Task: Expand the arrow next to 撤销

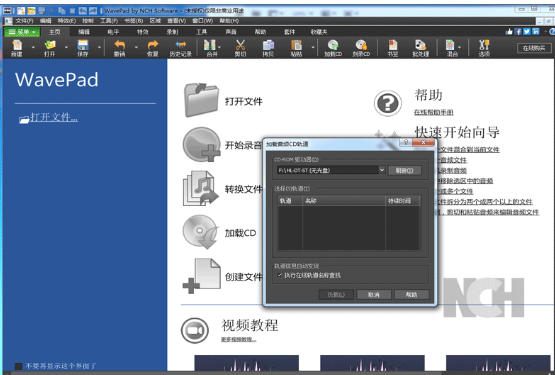Action: pos(136,47)
